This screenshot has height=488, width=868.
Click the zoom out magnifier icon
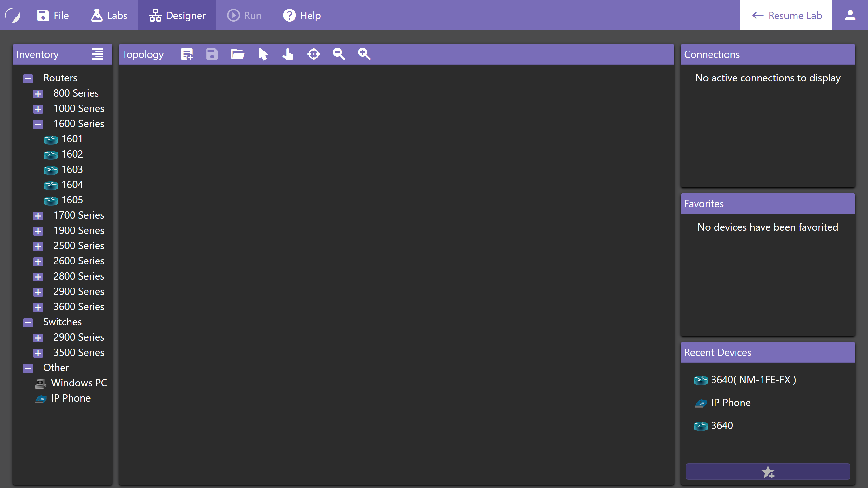pyautogui.click(x=339, y=54)
